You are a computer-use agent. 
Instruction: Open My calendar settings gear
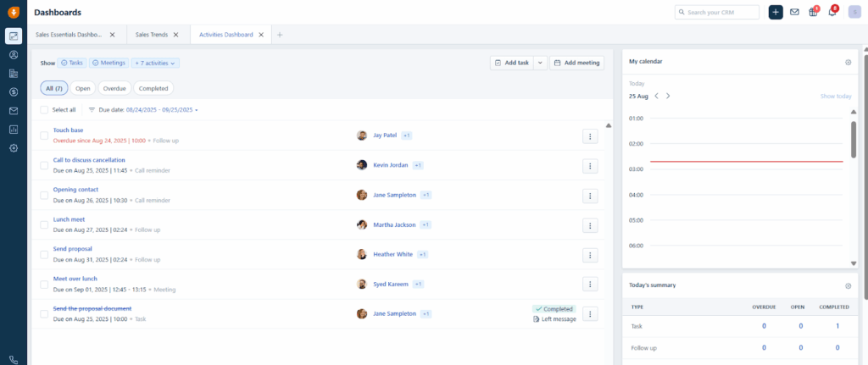pos(848,63)
